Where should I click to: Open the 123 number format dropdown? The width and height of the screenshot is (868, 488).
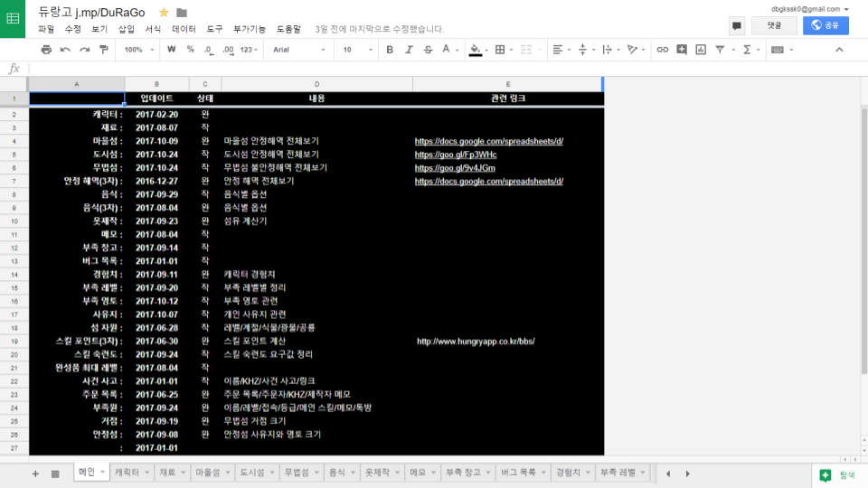(x=249, y=50)
